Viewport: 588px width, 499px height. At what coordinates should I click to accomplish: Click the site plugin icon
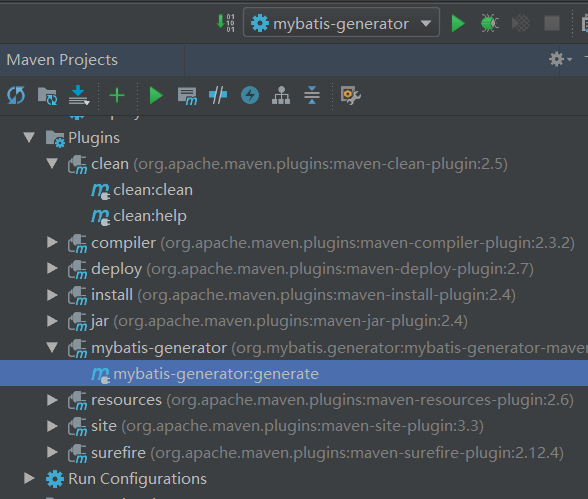(x=77, y=428)
